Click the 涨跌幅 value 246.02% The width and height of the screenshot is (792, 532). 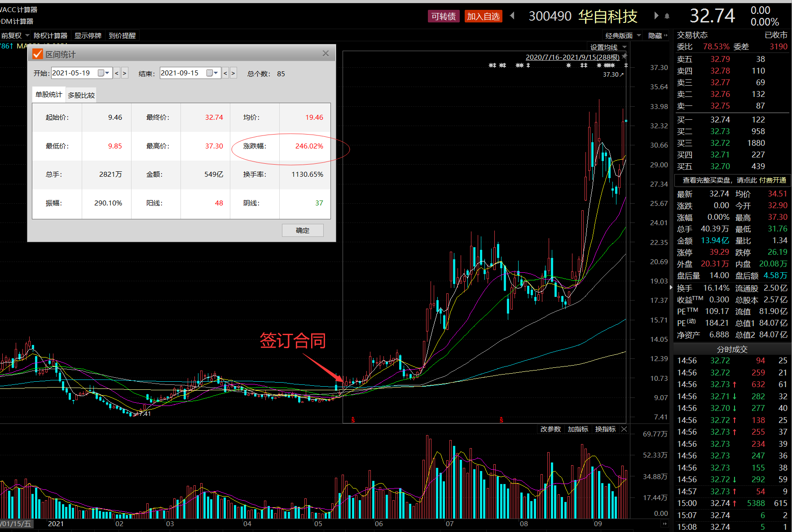pos(309,146)
